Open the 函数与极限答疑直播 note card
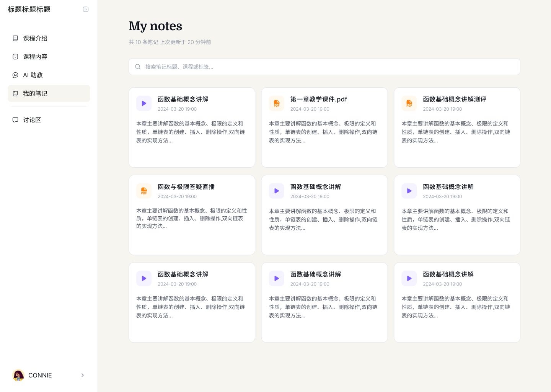Image resolution: width=551 pixels, height=392 pixels. click(x=186, y=187)
